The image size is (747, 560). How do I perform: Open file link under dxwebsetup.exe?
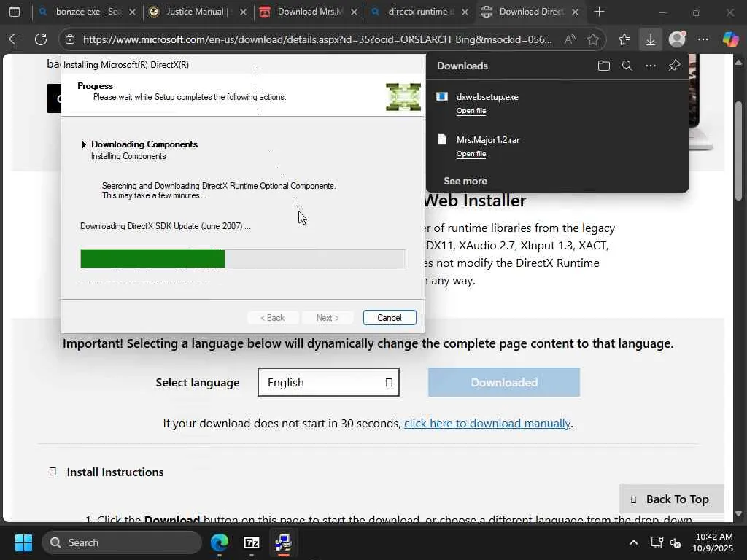point(471,111)
